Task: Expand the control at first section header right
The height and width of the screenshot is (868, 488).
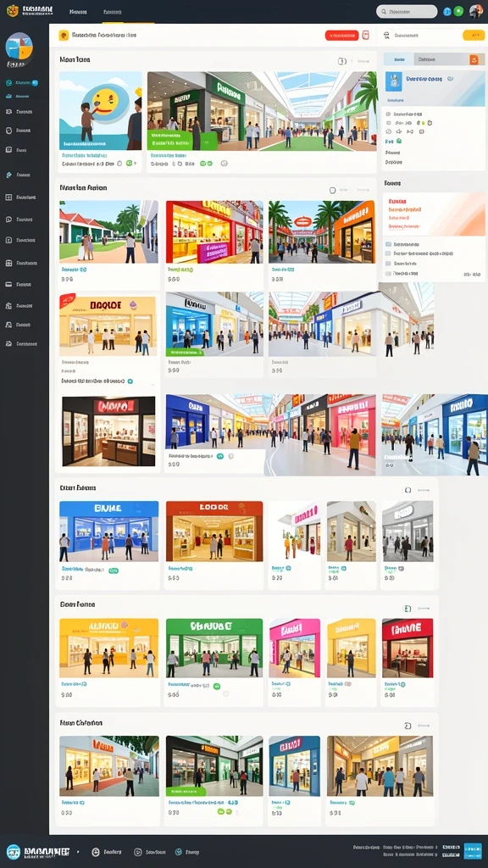Action: point(342,61)
